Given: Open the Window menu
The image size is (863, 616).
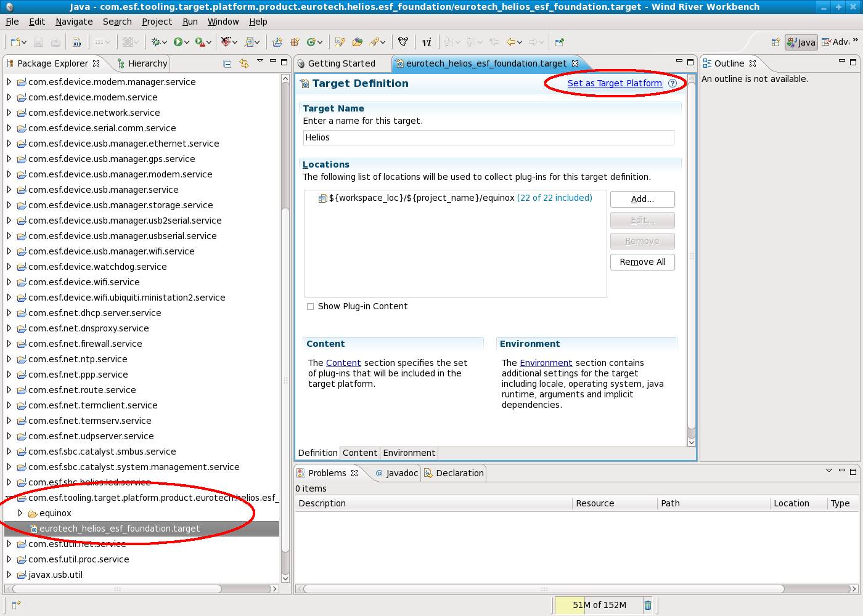Looking at the screenshot, I should pyautogui.click(x=223, y=22).
